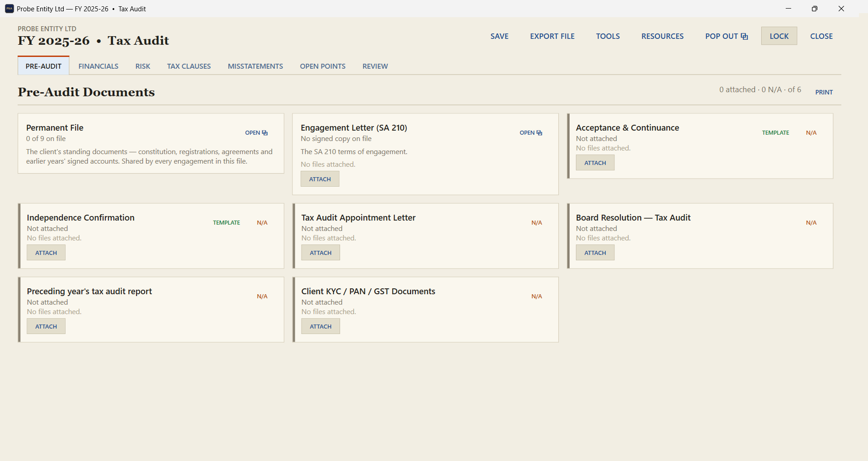This screenshot has width=868, height=461.
Task: Click the '0 attached · 0 N/A · of 6' counter
Action: click(x=760, y=89)
